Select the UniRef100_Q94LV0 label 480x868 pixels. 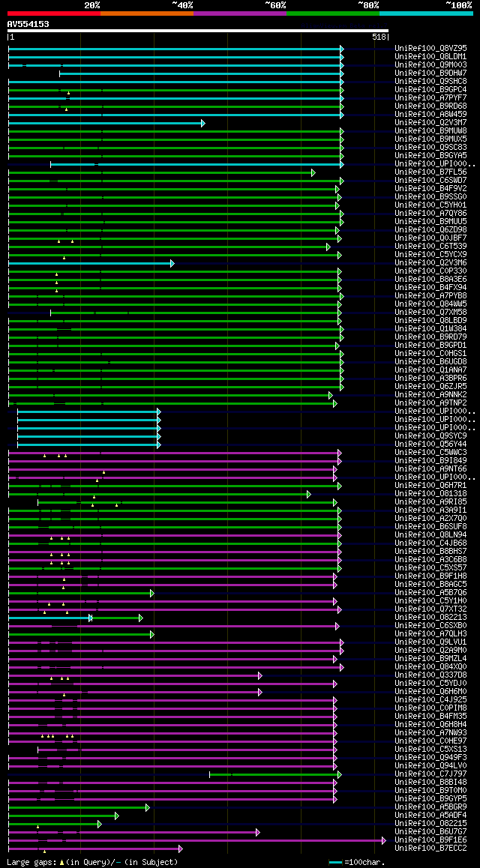coord(430,766)
